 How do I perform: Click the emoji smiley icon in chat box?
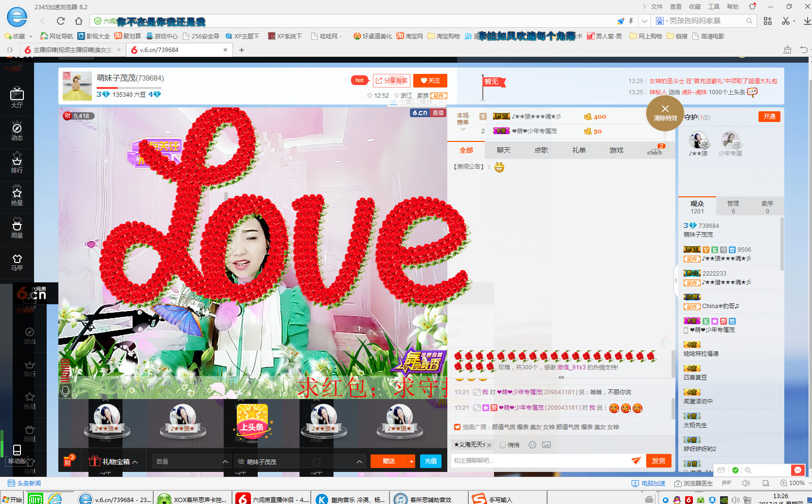[x=532, y=445]
